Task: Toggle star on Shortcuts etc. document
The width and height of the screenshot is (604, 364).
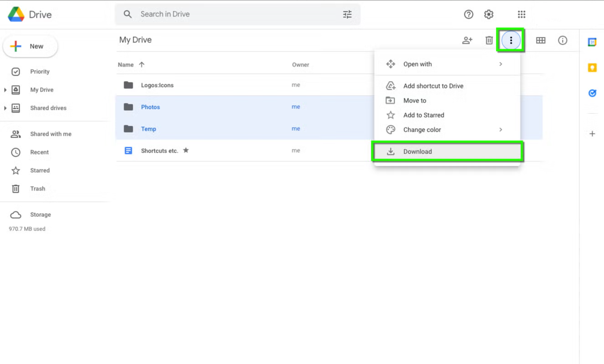Action: pos(186,150)
